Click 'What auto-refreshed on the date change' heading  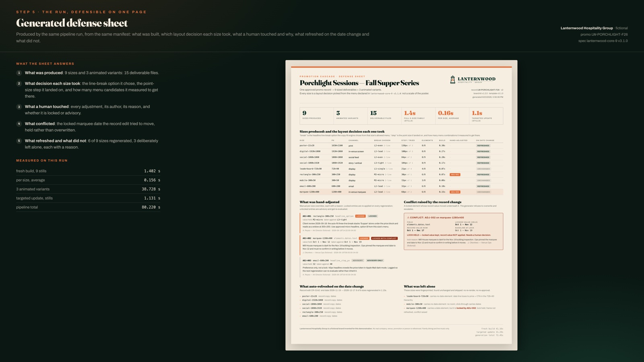tap(332, 286)
